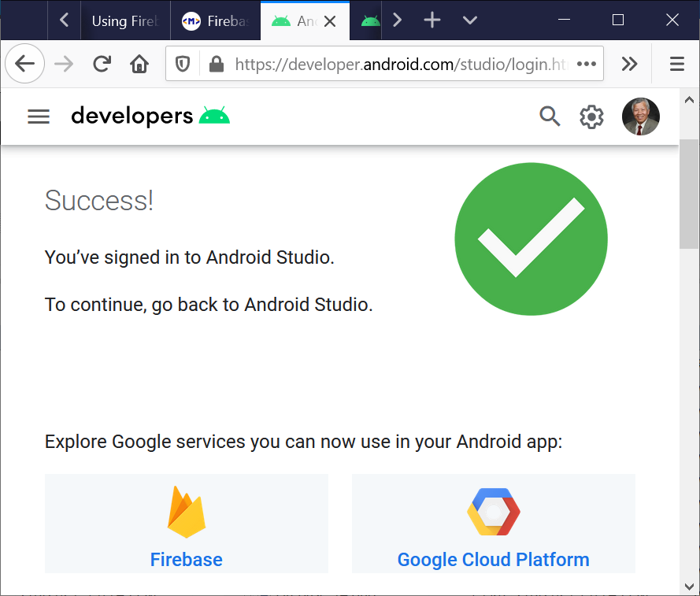The width and height of the screenshot is (700, 596).
Task: Open Firefox application menu
Action: point(677,64)
